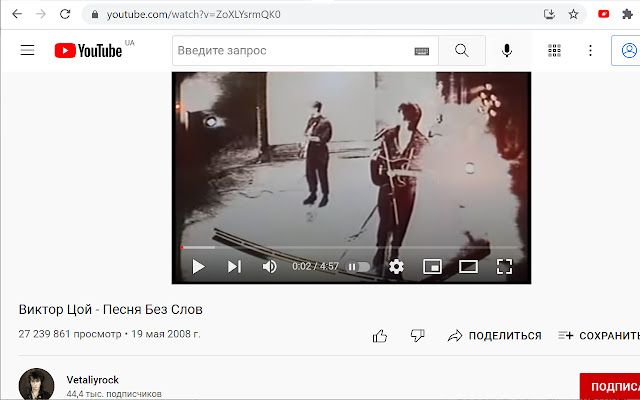The width and height of the screenshot is (640, 400).
Task: Toggle the autoplay switch
Action: pyautogui.click(x=358, y=267)
